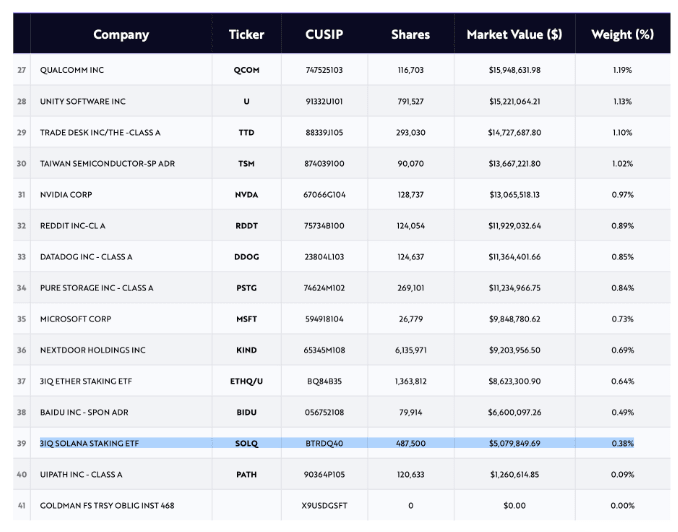Viewport: 678px width, 532px height.
Task: Select the QUALCOMM INC company name
Action: click(72, 70)
